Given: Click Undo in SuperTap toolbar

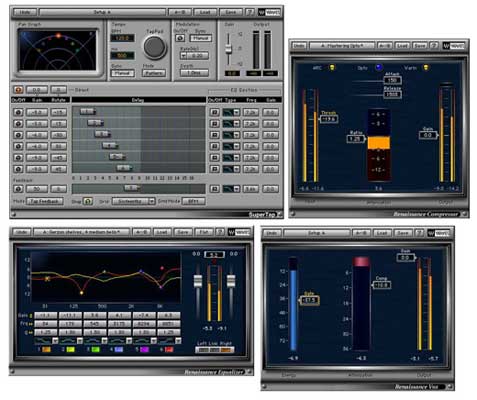Looking at the screenshot, I should [25, 12].
